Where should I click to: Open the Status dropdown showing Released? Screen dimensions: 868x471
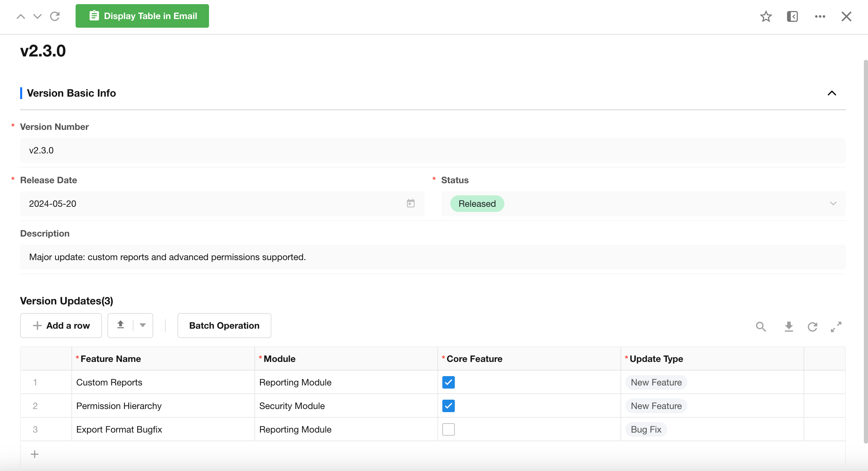click(x=833, y=203)
